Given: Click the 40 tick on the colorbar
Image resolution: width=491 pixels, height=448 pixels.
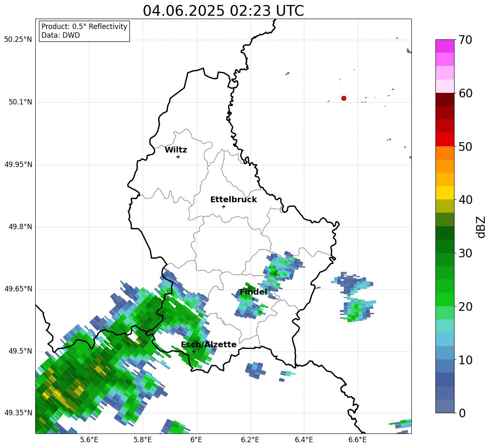Looking at the screenshot, I should (465, 200).
